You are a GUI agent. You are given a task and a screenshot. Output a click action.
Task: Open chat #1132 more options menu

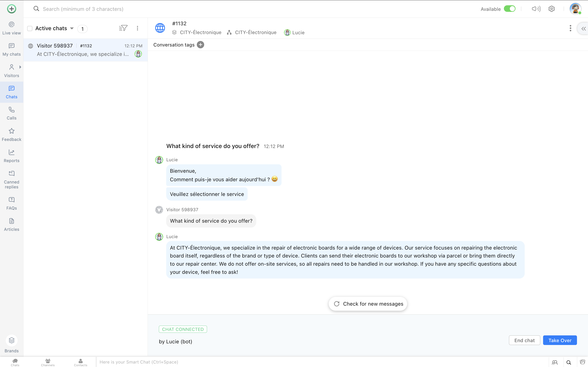[570, 28]
